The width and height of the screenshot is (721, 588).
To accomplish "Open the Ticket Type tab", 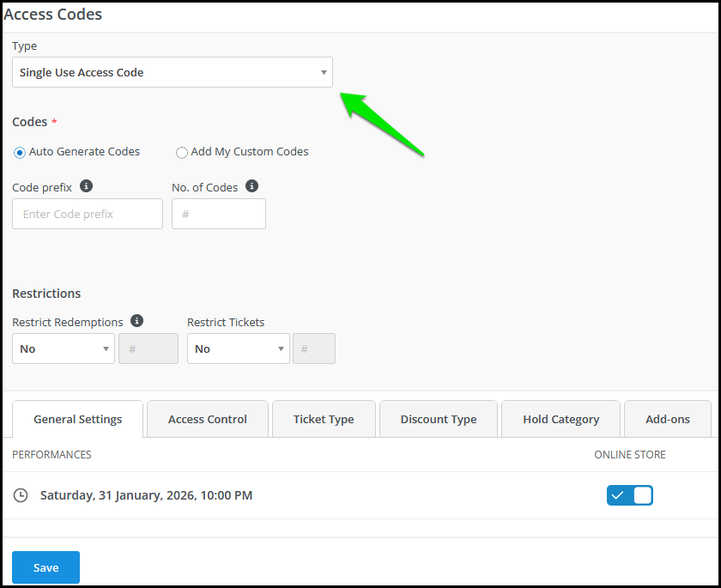I will [x=324, y=419].
